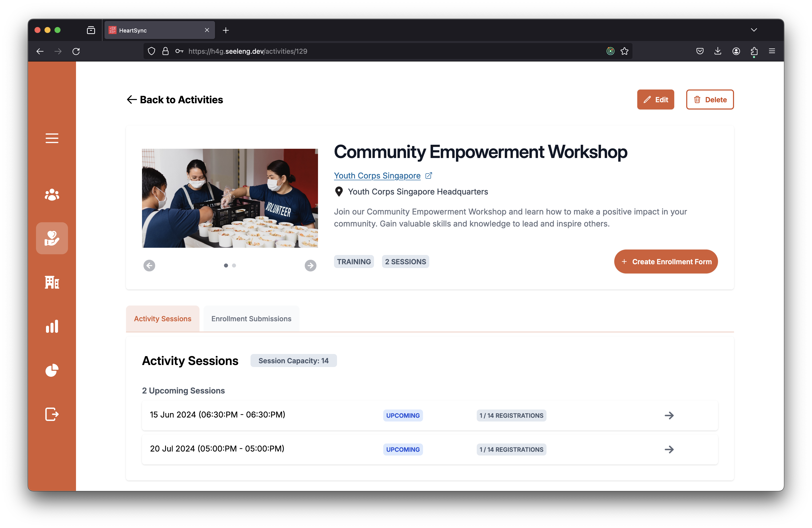Select the activities hand-heart sidebar icon
Image resolution: width=812 pixels, height=528 pixels.
coord(52,238)
